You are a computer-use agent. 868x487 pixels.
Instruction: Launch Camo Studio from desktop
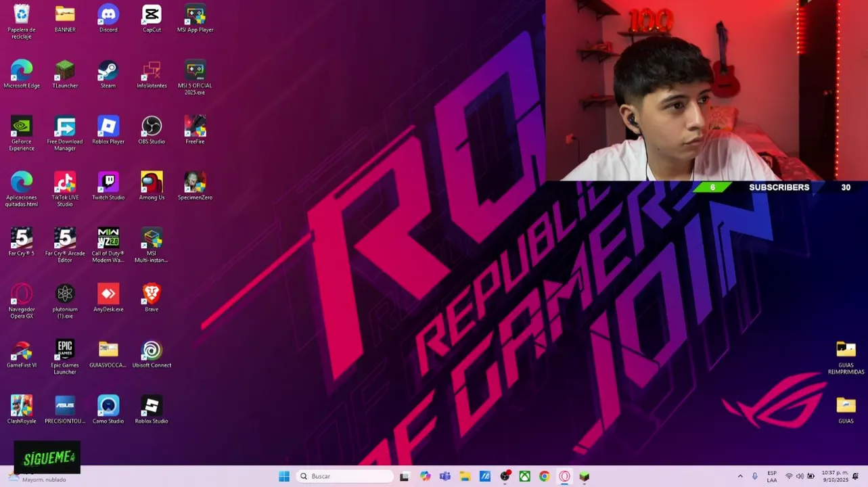click(108, 410)
